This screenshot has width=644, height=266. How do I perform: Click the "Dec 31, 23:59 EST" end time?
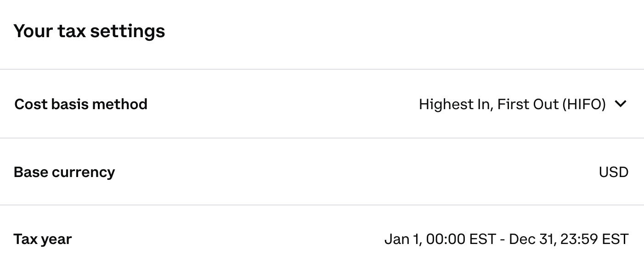569,239
